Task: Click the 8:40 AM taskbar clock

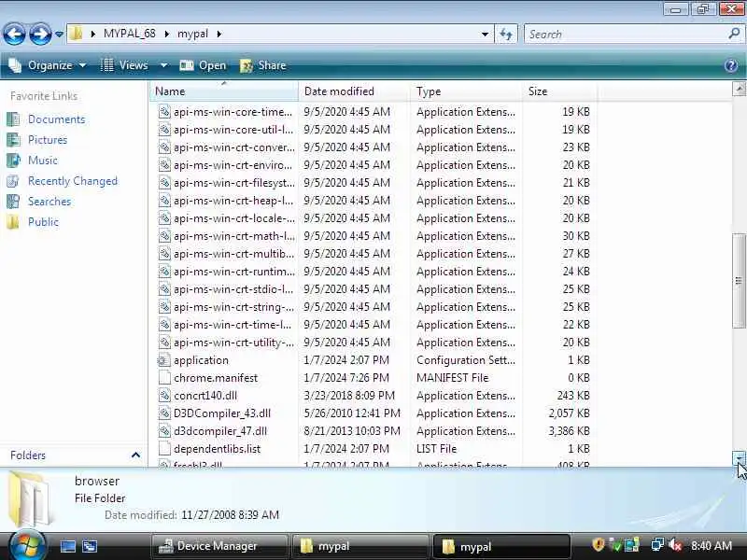Action: [x=712, y=546]
